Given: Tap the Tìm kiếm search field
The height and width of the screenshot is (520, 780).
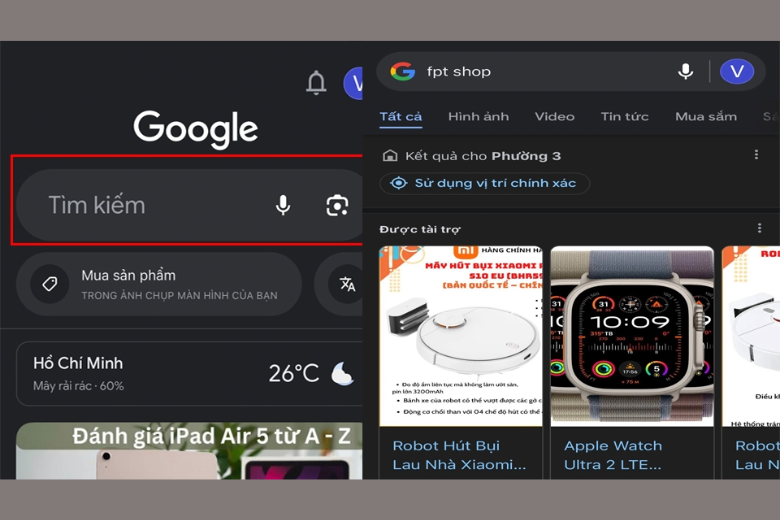Looking at the screenshot, I should (x=189, y=205).
